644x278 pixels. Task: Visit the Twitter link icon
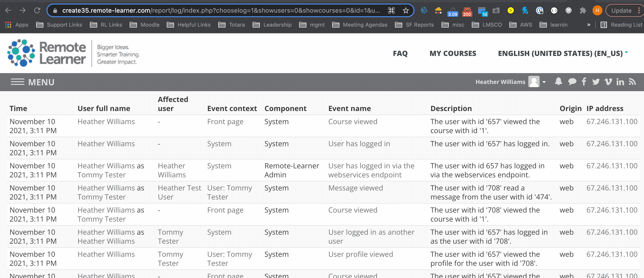click(x=596, y=82)
